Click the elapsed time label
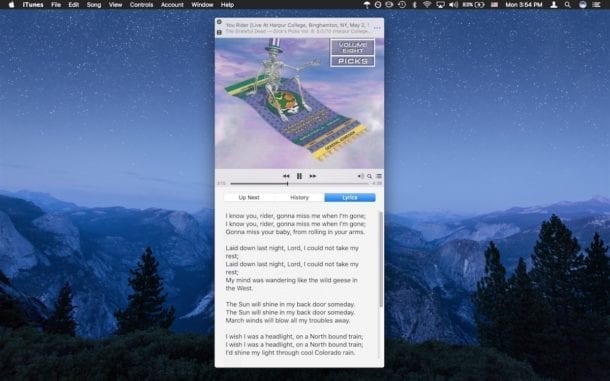610x381 pixels. [x=221, y=183]
